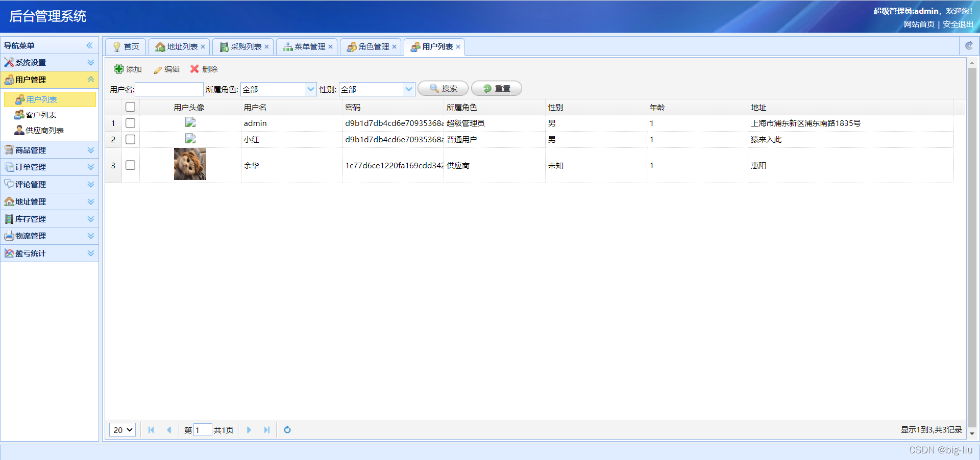This screenshot has height=460, width=980.
Task: Collapse the 用户管理 accordion
Action: (x=50, y=80)
